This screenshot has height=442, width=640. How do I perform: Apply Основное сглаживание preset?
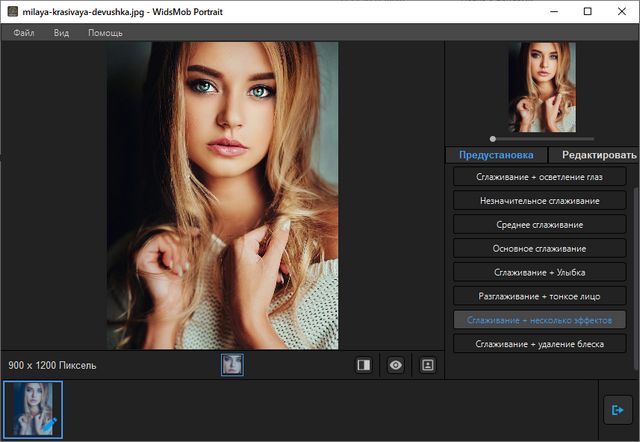539,249
